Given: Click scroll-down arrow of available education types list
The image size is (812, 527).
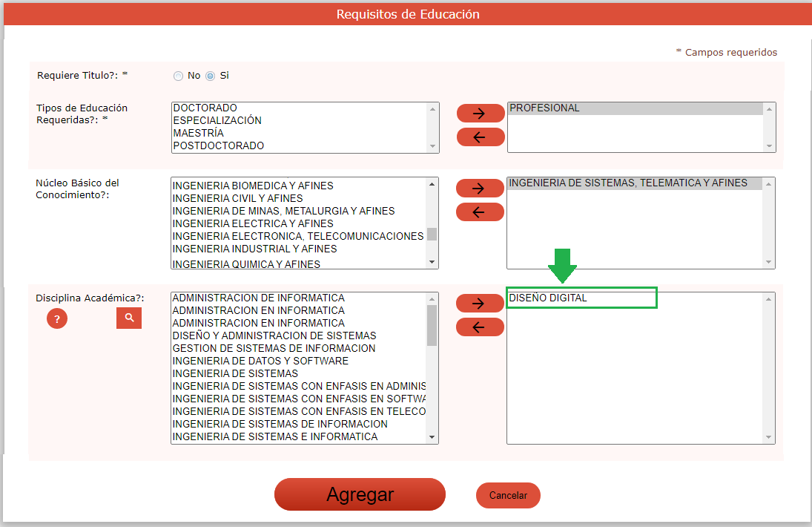Looking at the screenshot, I should coord(432,146).
